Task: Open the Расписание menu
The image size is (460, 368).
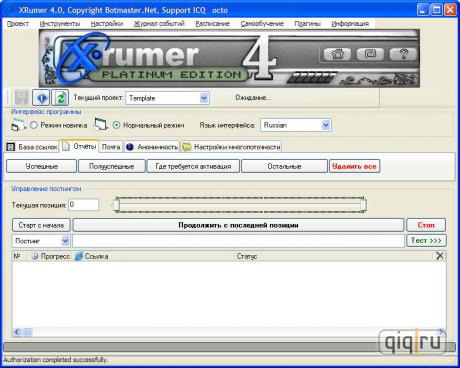Action: 212,24
